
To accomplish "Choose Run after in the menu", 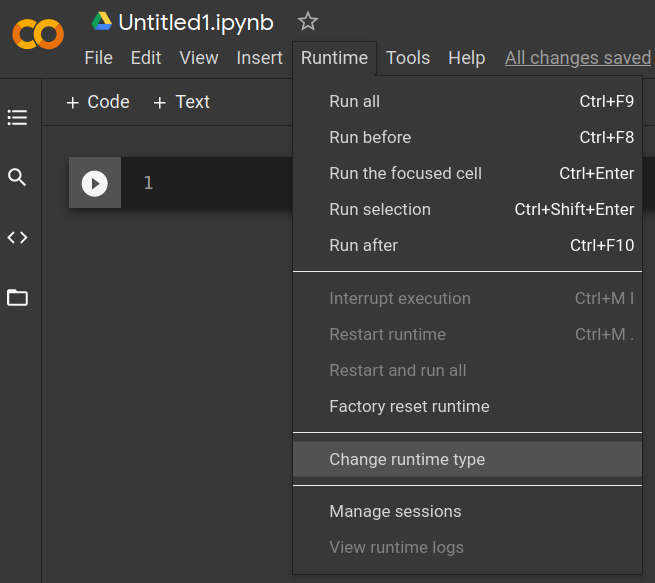I will pos(467,245).
